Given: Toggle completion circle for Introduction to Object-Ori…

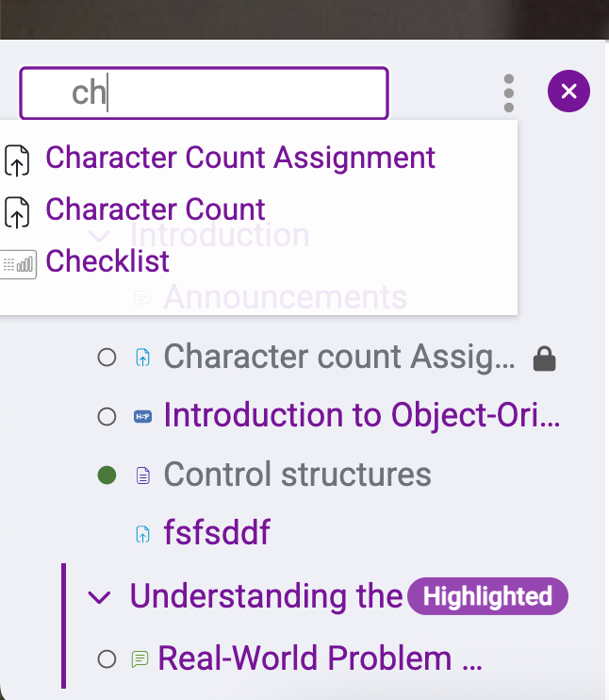Looking at the screenshot, I should pos(107,417).
